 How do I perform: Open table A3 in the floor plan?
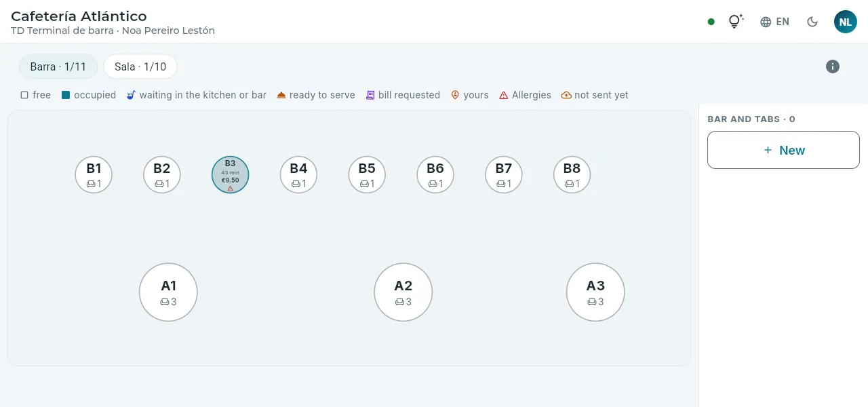click(x=595, y=292)
